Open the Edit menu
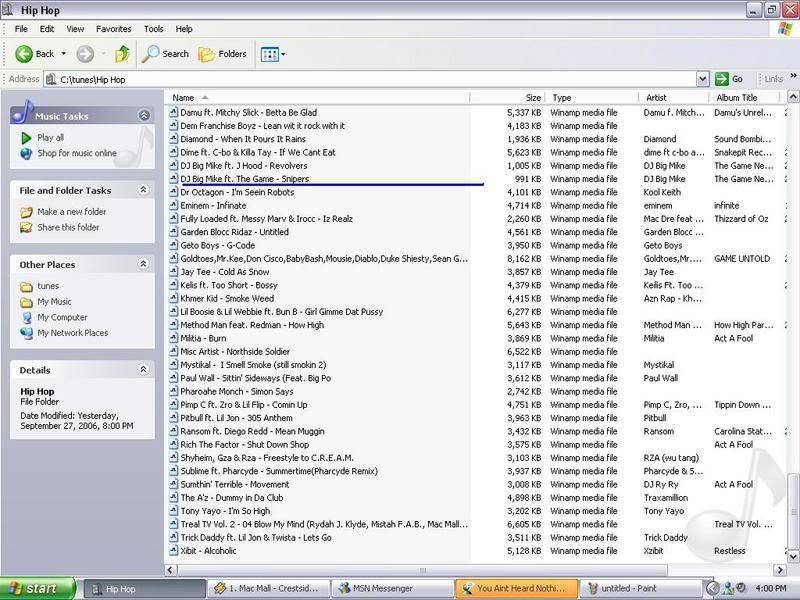 pyautogui.click(x=47, y=29)
